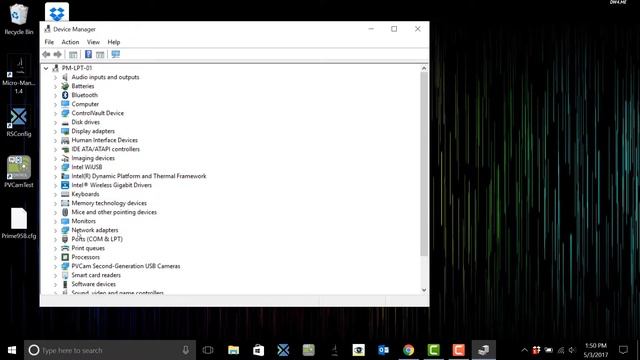Screen dimensions: 640x360
Task: Click the Dropbox icon on desktop
Action: click(57, 12)
